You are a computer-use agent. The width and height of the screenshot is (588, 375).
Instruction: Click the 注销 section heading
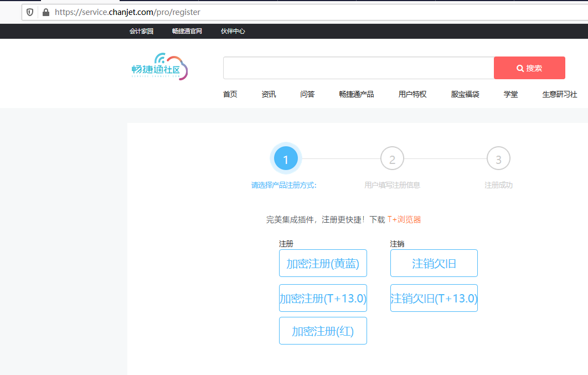pyautogui.click(x=397, y=244)
